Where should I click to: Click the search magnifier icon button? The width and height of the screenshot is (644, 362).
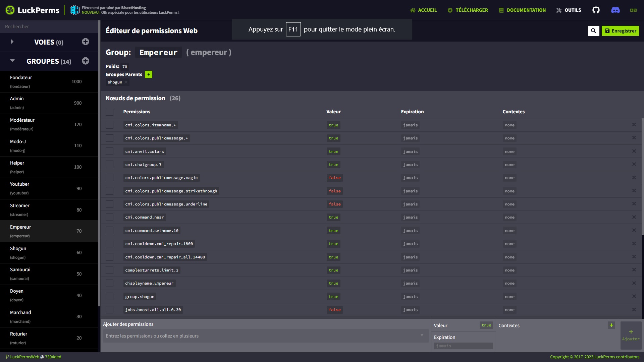point(593,31)
